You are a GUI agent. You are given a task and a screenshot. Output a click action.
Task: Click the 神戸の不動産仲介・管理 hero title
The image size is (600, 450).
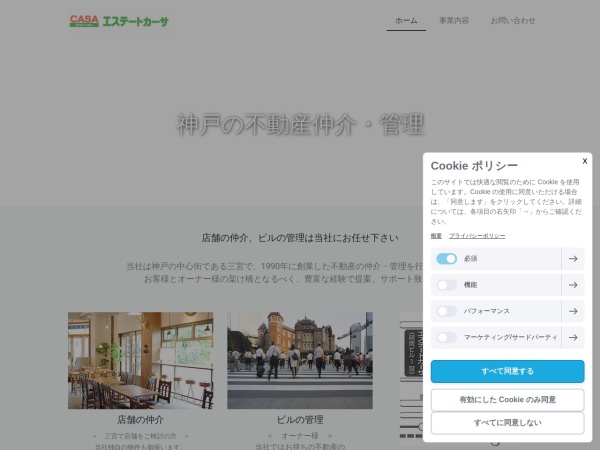tap(300, 124)
